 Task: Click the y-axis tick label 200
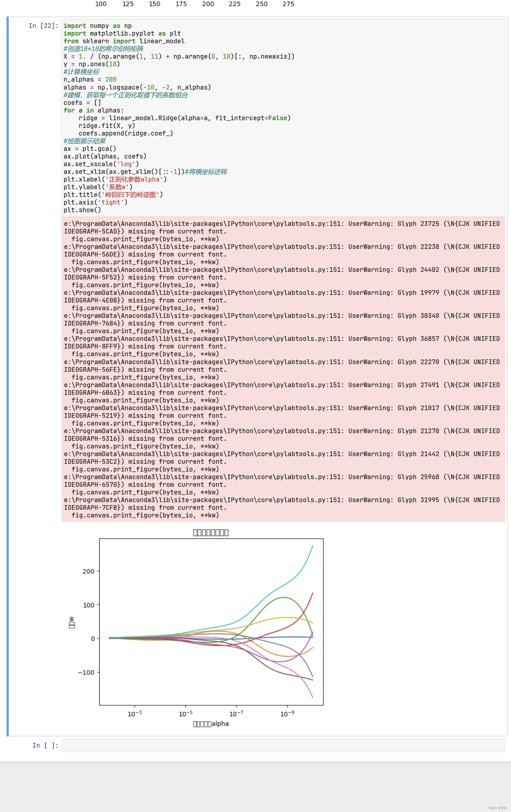tap(89, 571)
